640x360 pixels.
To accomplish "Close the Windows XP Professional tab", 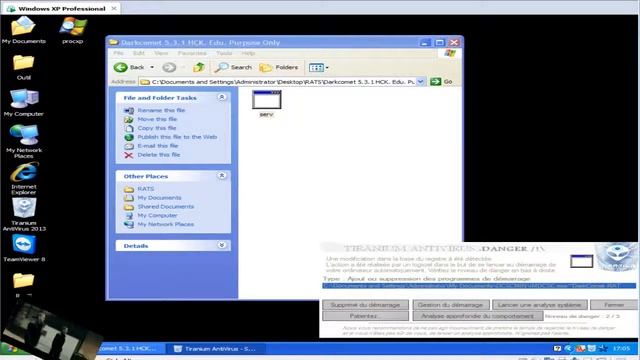I will click(114, 8).
